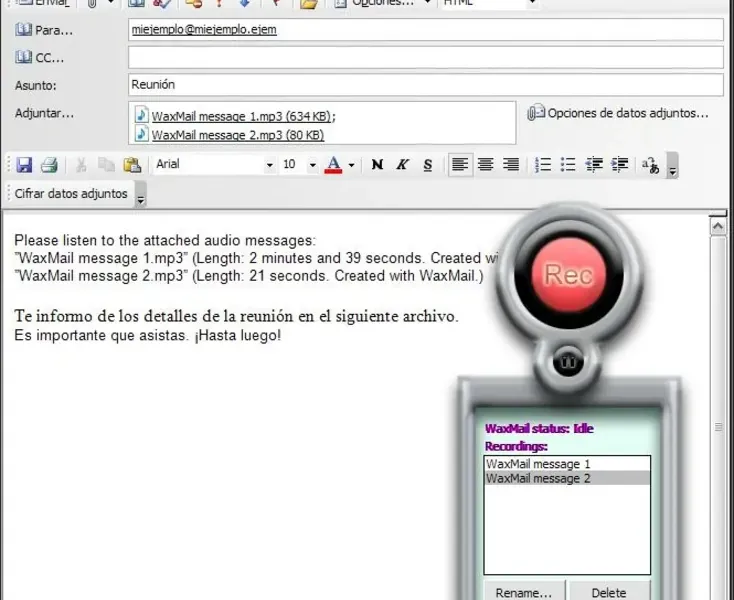Click the address book icon beside CC
The width and height of the screenshot is (734, 600).
click(23, 57)
